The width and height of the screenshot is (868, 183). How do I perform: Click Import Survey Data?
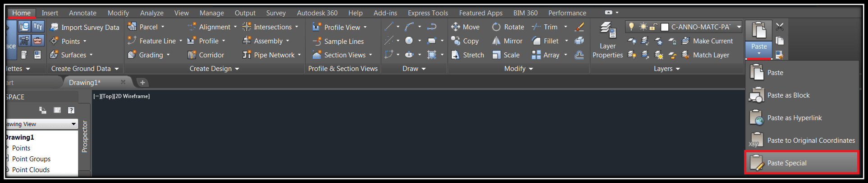pos(85,27)
